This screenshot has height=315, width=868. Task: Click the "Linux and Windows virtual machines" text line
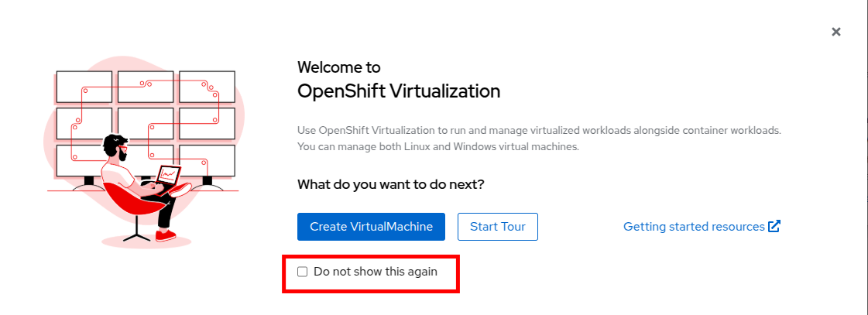coord(437,146)
